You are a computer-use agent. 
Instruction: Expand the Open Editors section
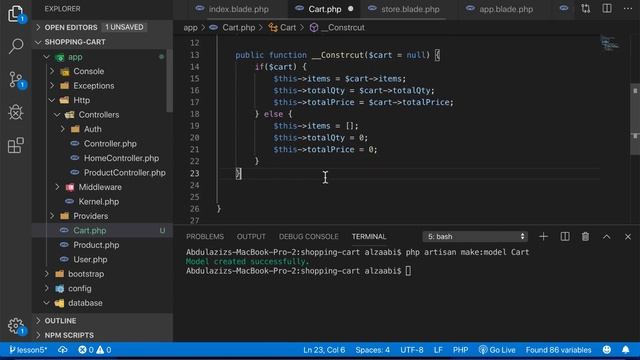[x=102, y=27]
